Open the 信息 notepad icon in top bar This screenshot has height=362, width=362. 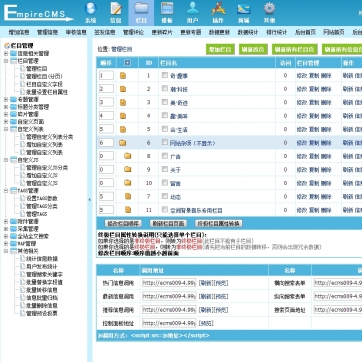(116, 9)
